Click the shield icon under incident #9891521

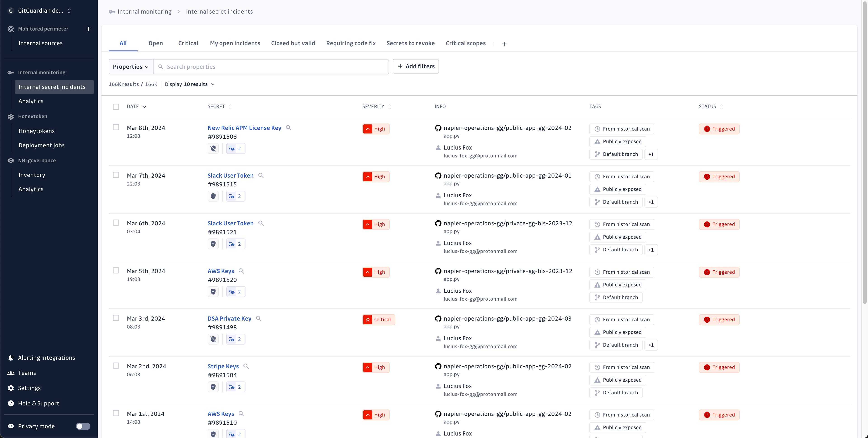pos(213,244)
